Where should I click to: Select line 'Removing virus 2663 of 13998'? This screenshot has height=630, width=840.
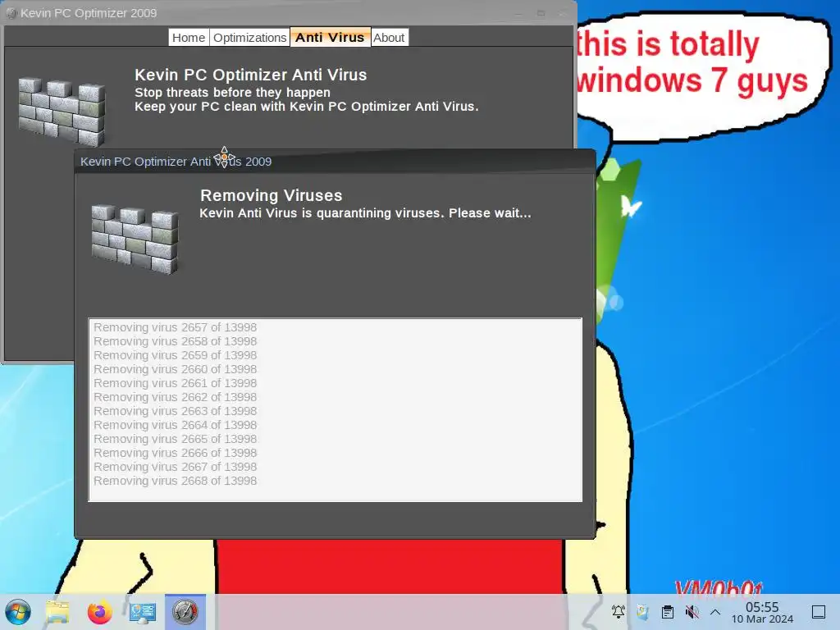tap(176, 411)
